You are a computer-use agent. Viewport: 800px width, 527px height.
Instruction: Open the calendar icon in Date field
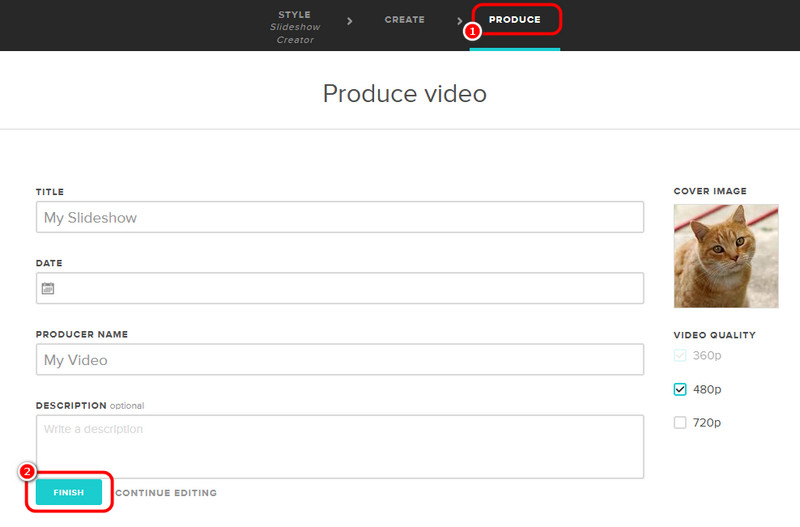coord(47,288)
